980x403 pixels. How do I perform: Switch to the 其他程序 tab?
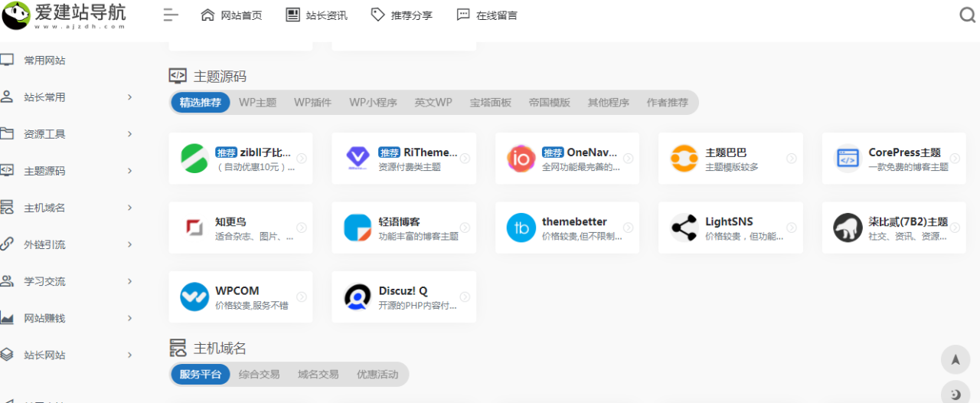click(609, 103)
